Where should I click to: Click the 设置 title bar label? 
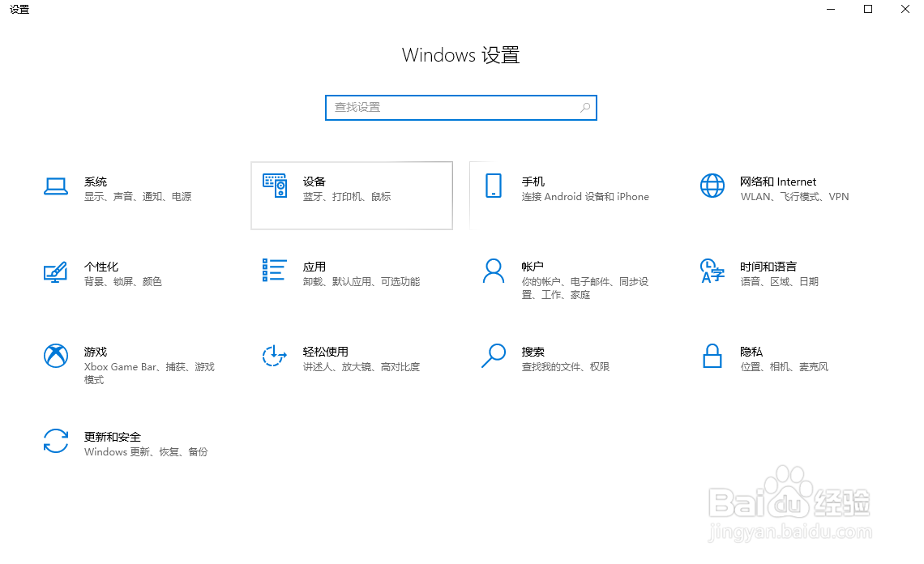[19, 10]
